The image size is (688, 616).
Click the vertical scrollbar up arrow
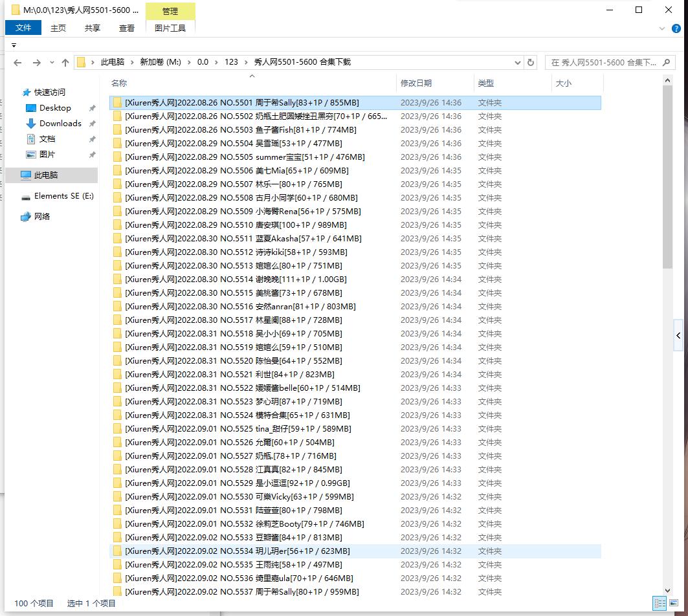click(667, 80)
